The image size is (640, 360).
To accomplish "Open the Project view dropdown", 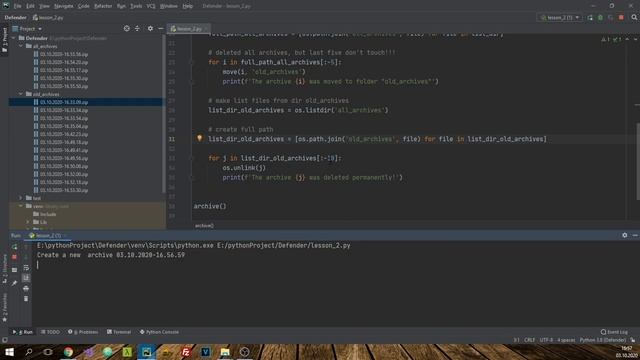I will [27, 29].
